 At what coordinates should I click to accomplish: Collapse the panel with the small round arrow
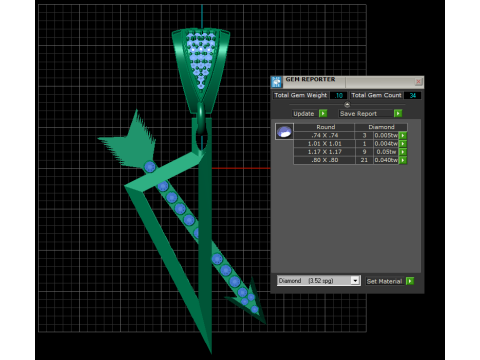click(347, 105)
